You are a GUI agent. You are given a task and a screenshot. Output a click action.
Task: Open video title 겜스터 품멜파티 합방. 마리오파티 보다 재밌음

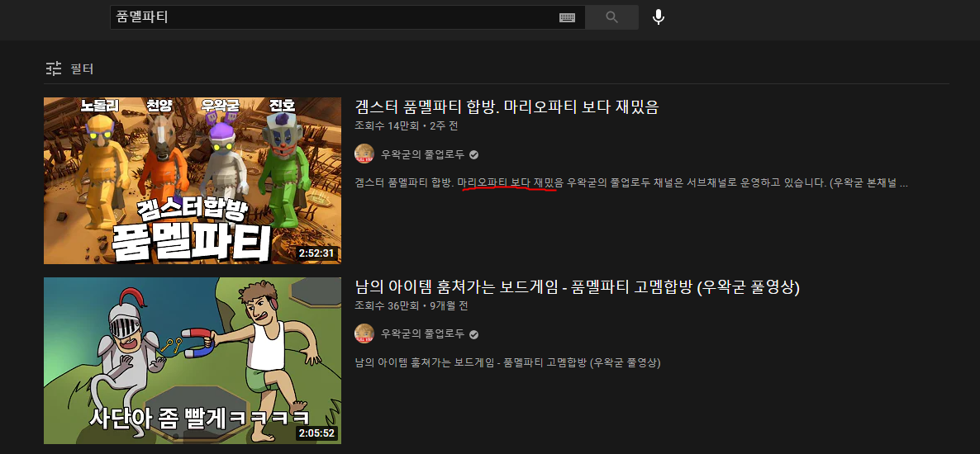[507, 106]
